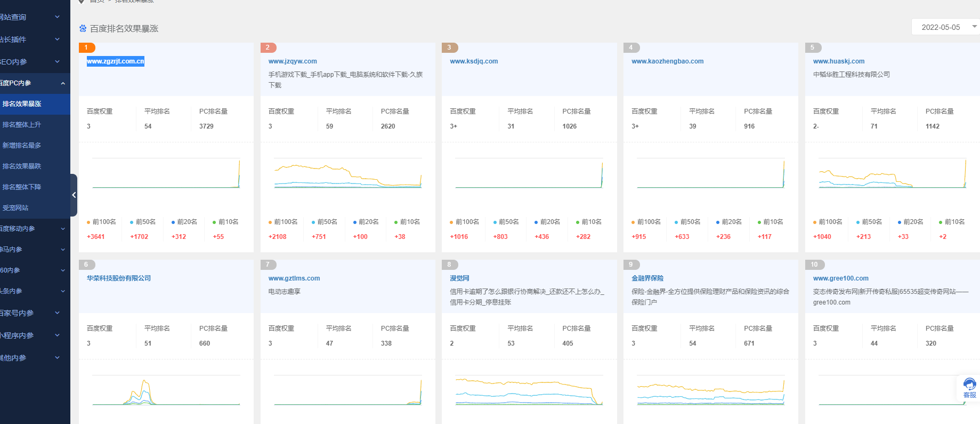
Task: Click rank badge 2 on www.jzqyw.com card
Action: click(269, 47)
